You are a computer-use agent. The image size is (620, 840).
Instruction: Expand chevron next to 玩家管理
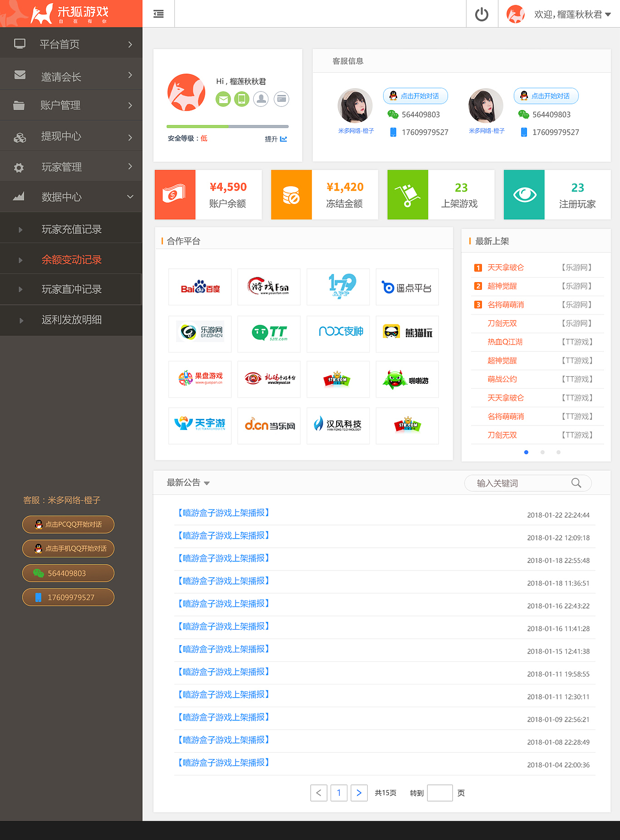click(130, 166)
